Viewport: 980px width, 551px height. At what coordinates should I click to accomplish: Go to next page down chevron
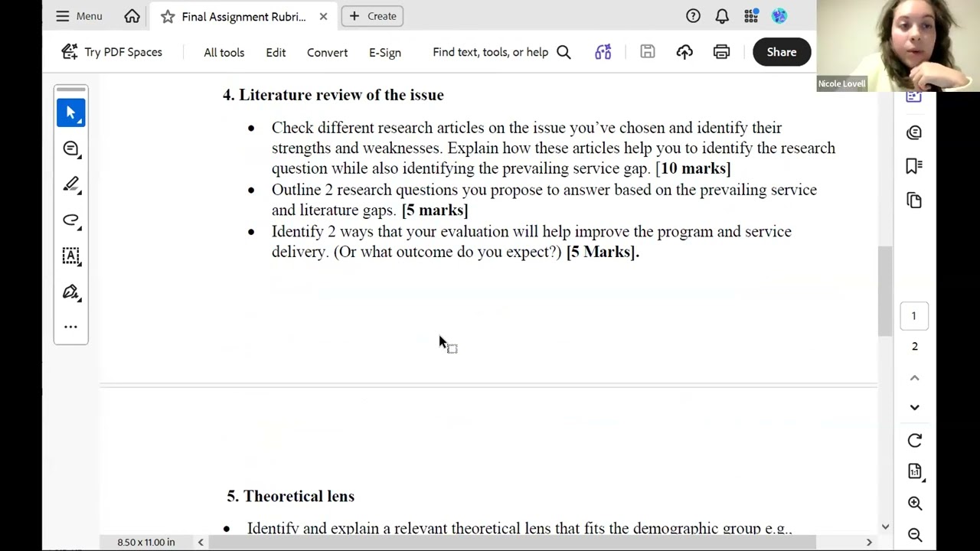coord(914,408)
